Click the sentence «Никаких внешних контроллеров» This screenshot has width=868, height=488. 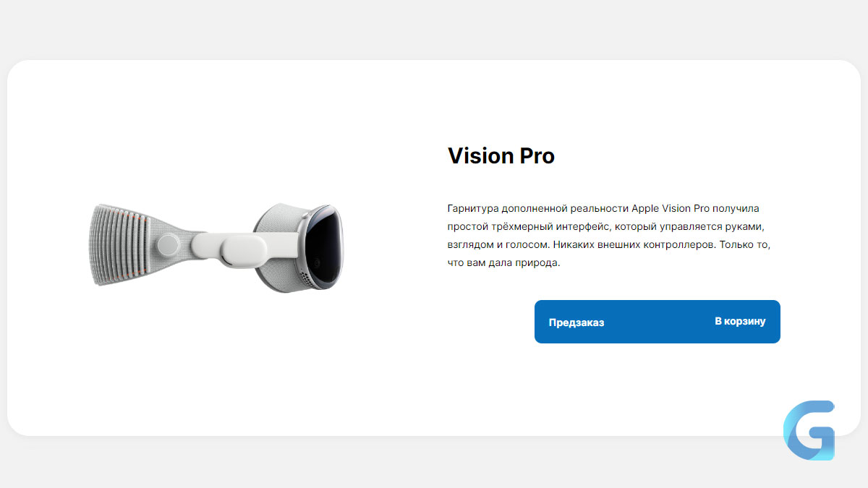pyautogui.click(x=635, y=245)
